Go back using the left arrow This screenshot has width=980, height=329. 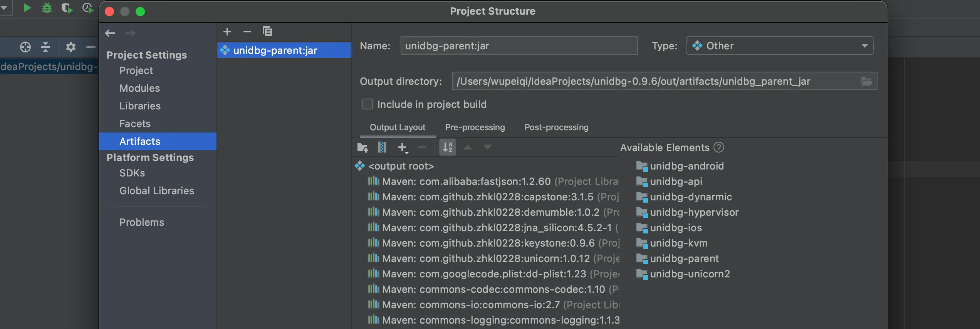tap(110, 33)
